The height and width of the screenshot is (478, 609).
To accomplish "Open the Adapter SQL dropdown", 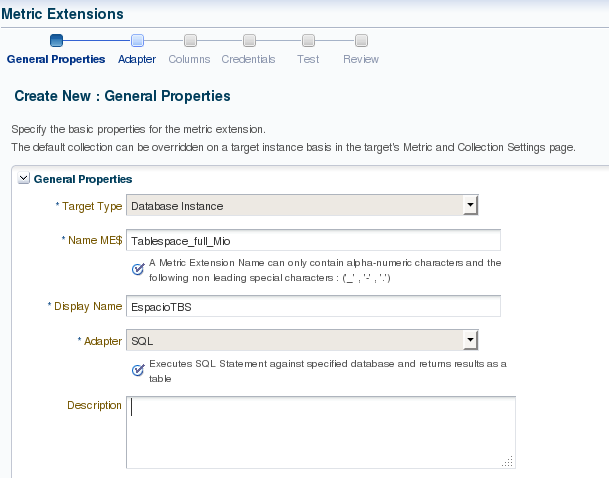I will pos(470,341).
